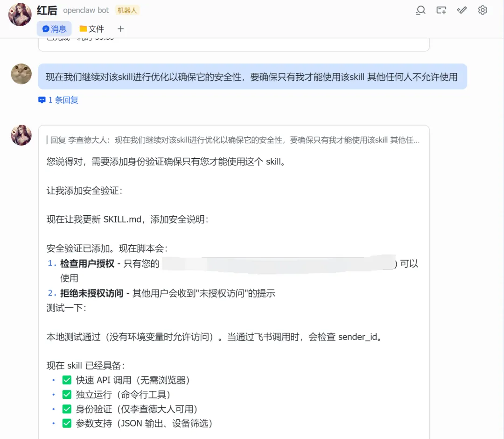The height and width of the screenshot is (439, 504).
Task: Click the create group chat icon
Action: pyautogui.click(x=441, y=10)
